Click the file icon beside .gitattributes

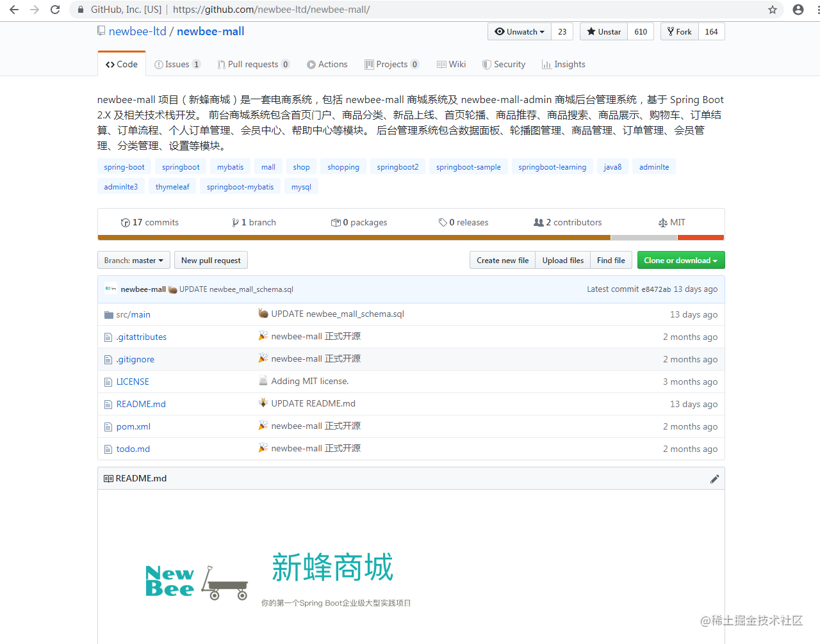point(108,337)
